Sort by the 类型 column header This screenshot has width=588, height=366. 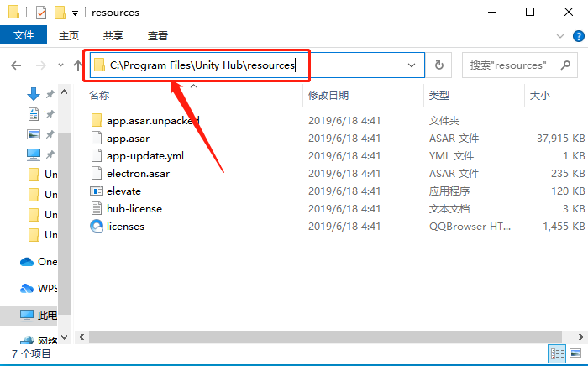[439, 96]
